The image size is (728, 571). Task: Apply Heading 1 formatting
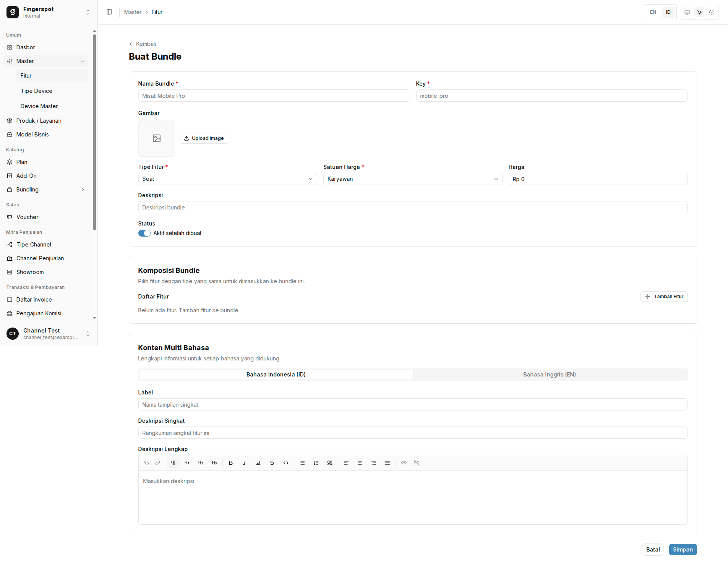click(x=187, y=463)
